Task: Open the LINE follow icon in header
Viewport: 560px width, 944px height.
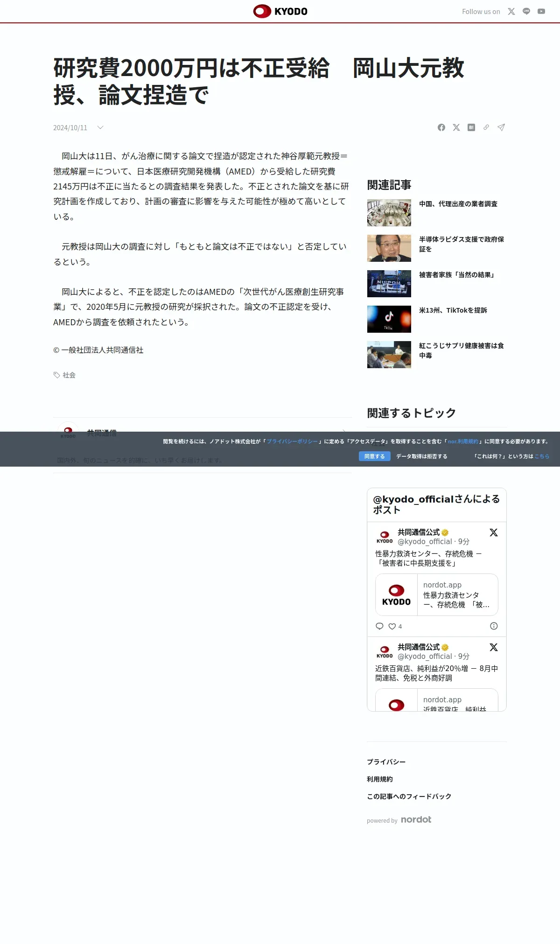Action: (526, 12)
